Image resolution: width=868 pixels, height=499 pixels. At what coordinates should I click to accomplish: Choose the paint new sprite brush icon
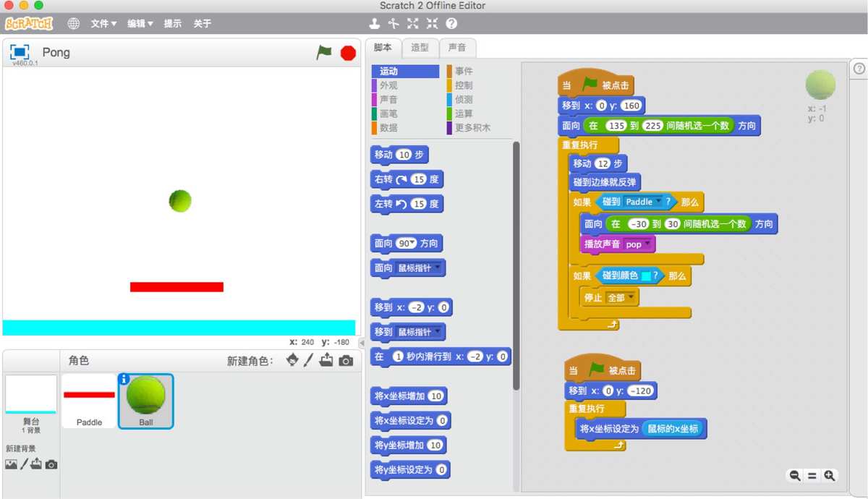[309, 360]
